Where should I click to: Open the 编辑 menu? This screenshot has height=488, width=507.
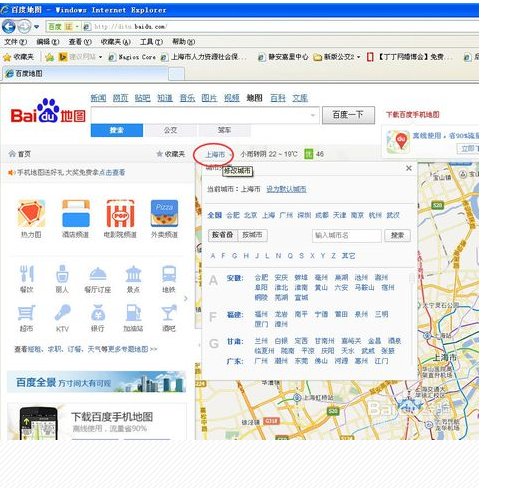[x=48, y=42]
